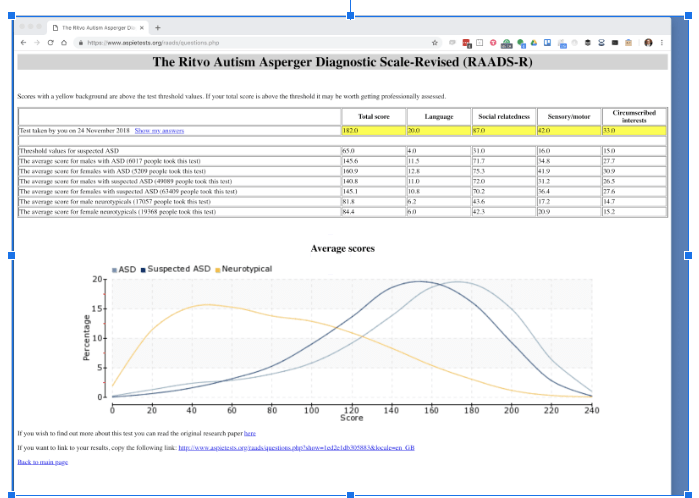Click 'average score for females with ASD' row
699x498 pixels.
(x=342, y=171)
